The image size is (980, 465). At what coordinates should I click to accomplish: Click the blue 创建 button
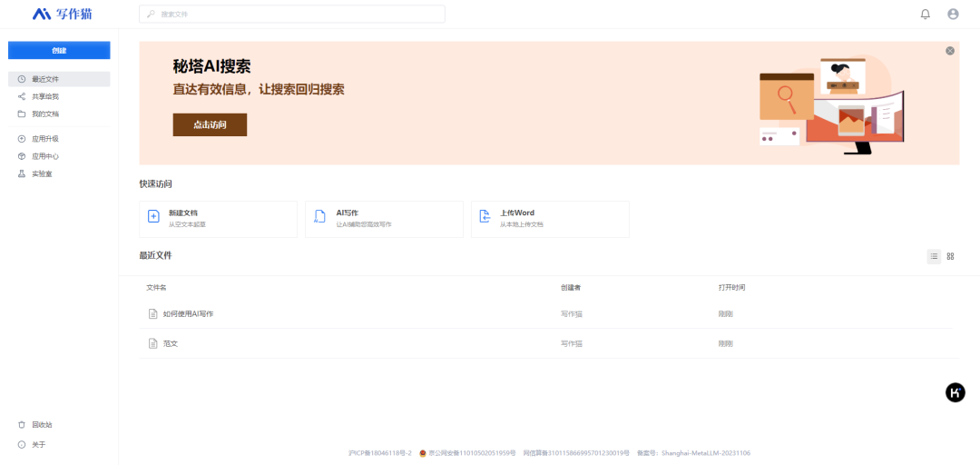point(59,51)
